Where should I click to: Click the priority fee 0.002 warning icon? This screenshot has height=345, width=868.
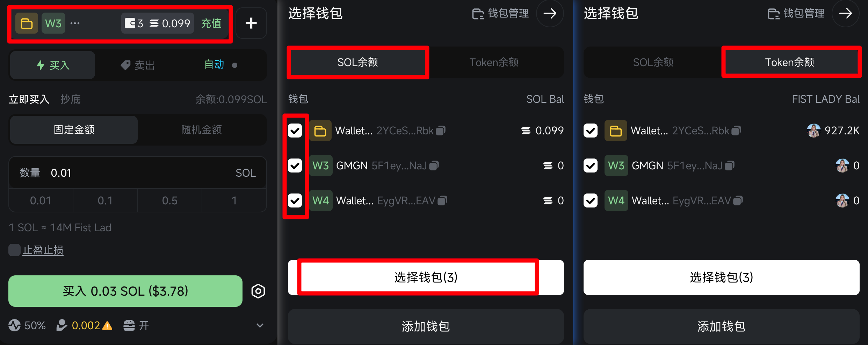click(x=107, y=326)
